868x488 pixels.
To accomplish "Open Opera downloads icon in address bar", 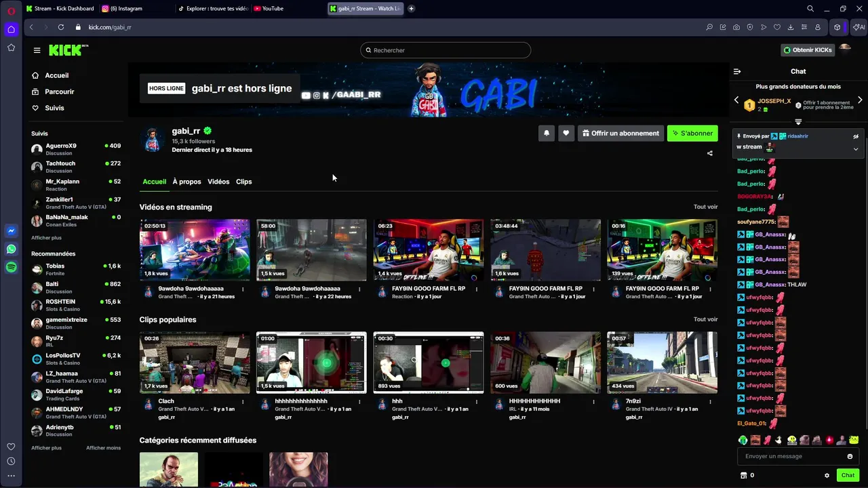I will [x=791, y=27].
